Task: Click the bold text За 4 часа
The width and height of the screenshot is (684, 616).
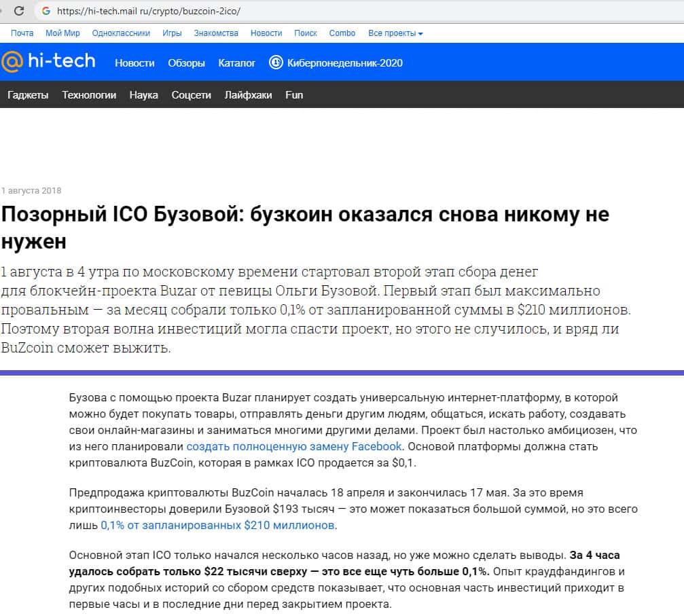Action: 594,555
